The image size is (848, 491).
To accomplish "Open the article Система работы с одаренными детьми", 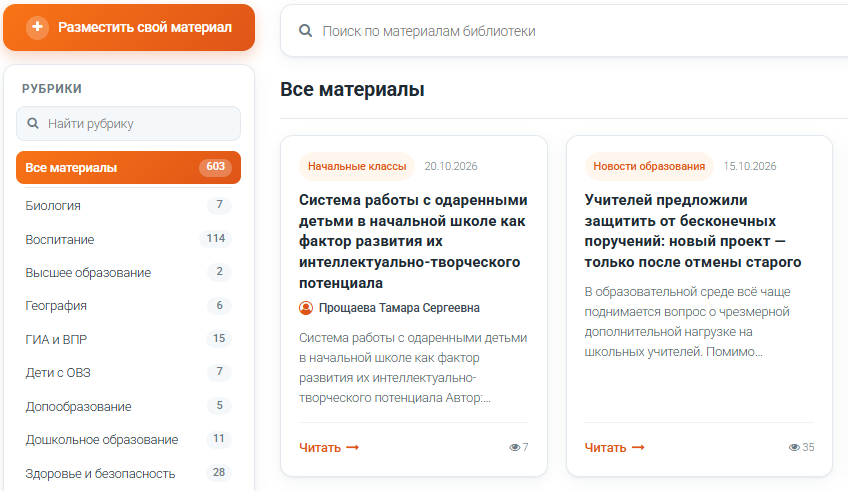I will [x=413, y=241].
